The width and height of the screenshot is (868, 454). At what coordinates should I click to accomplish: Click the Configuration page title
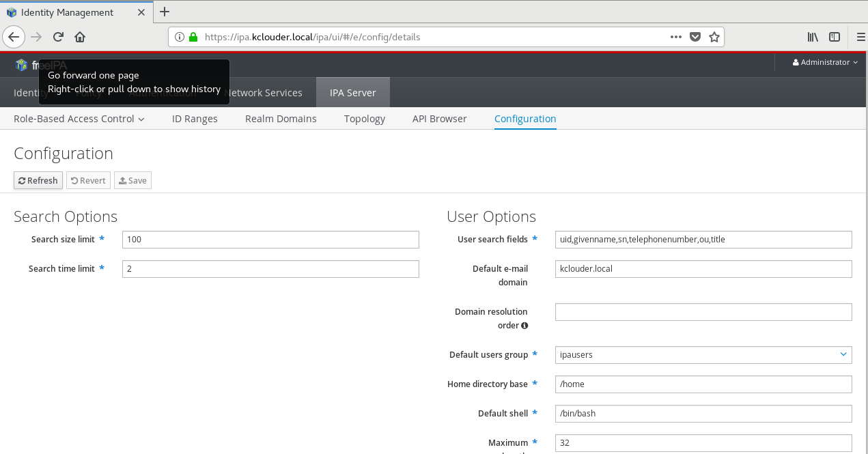(x=64, y=154)
